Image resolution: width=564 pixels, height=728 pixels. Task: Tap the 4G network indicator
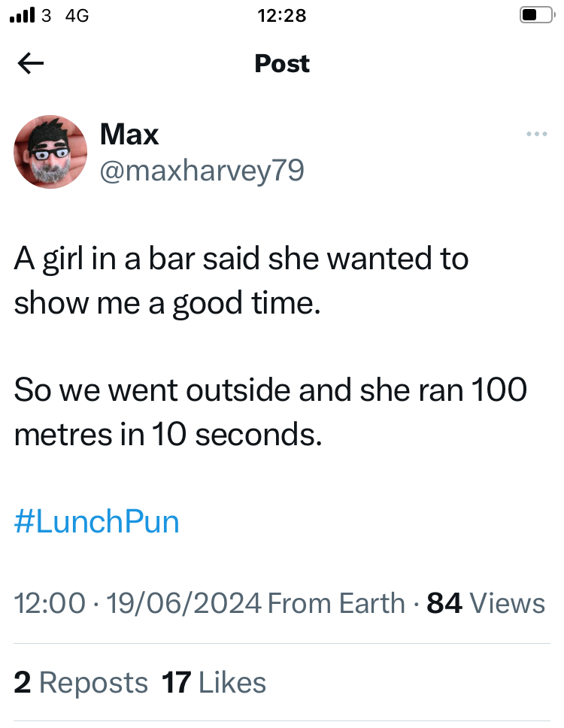[x=77, y=15]
